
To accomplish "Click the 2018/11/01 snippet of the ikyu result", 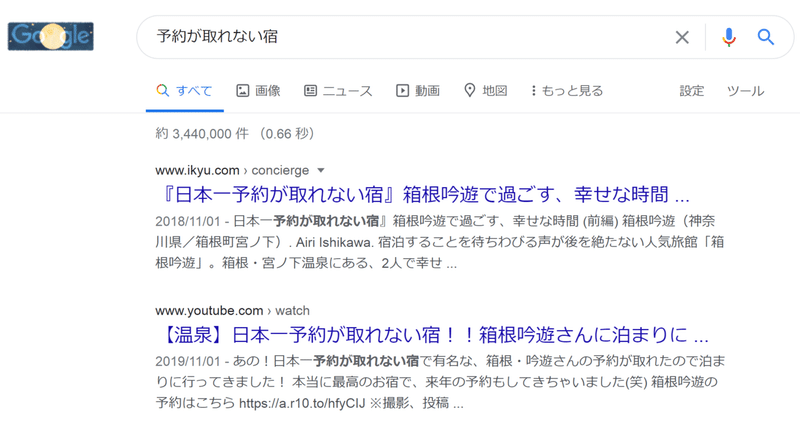I will click(x=439, y=242).
